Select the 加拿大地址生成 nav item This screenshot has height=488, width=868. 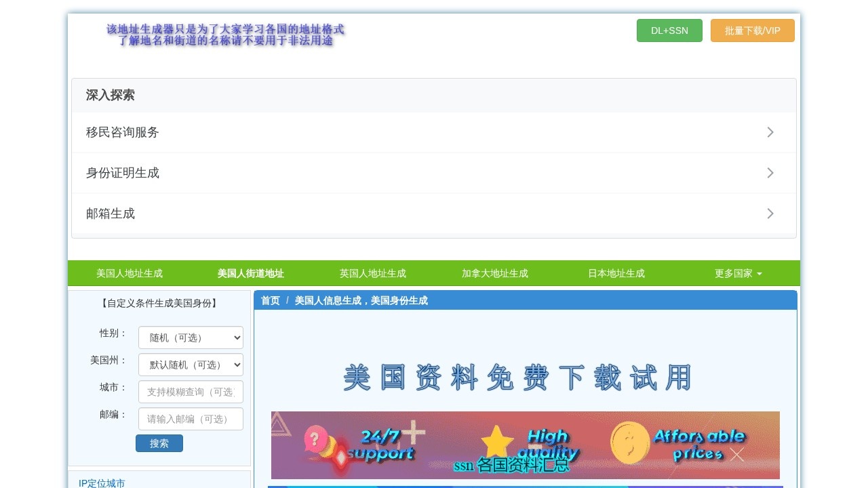tap(494, 274)
